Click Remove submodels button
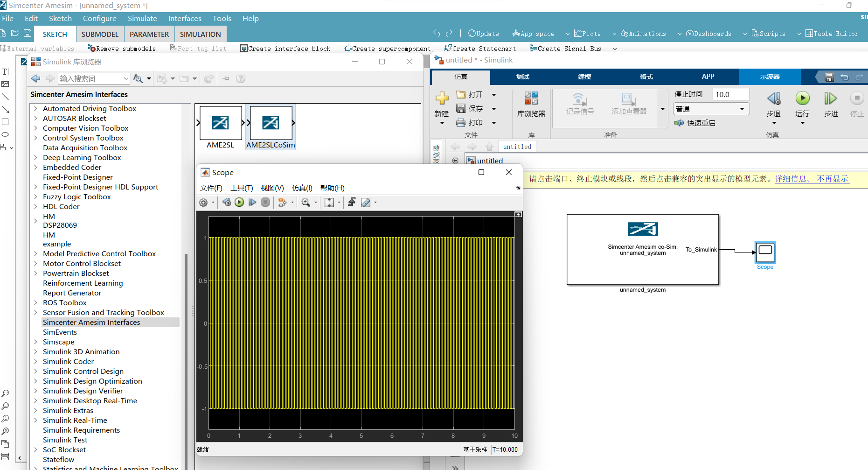The image size is (868, 470). tap(122, 49)
